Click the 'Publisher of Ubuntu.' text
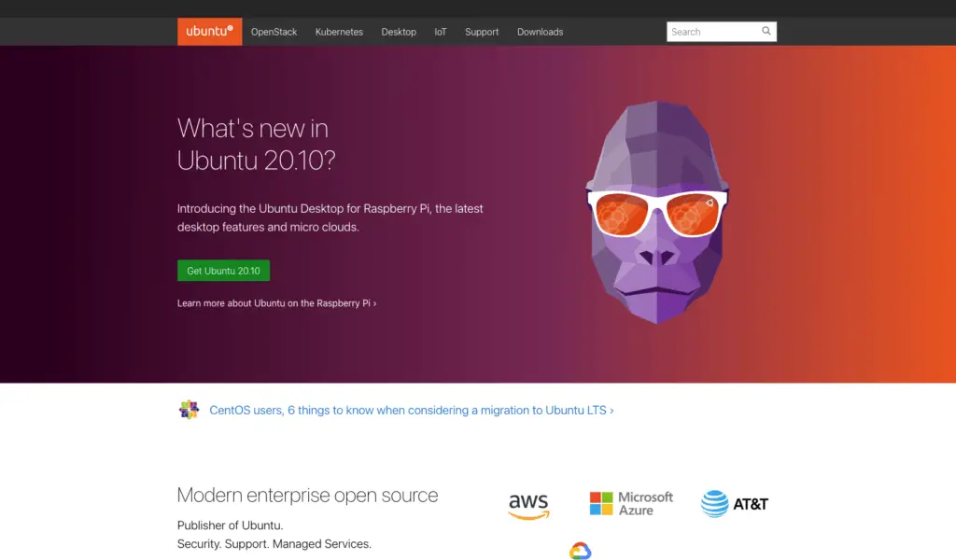Screen dimensions: 956x560 pyautogui.click(x=231, y=525)
